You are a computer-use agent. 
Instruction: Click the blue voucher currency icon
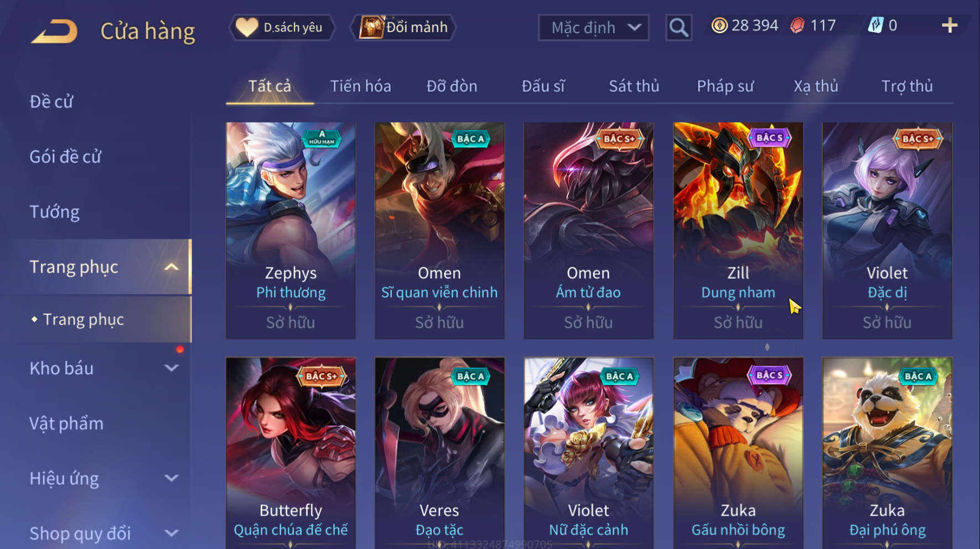(x=875, y=25)
